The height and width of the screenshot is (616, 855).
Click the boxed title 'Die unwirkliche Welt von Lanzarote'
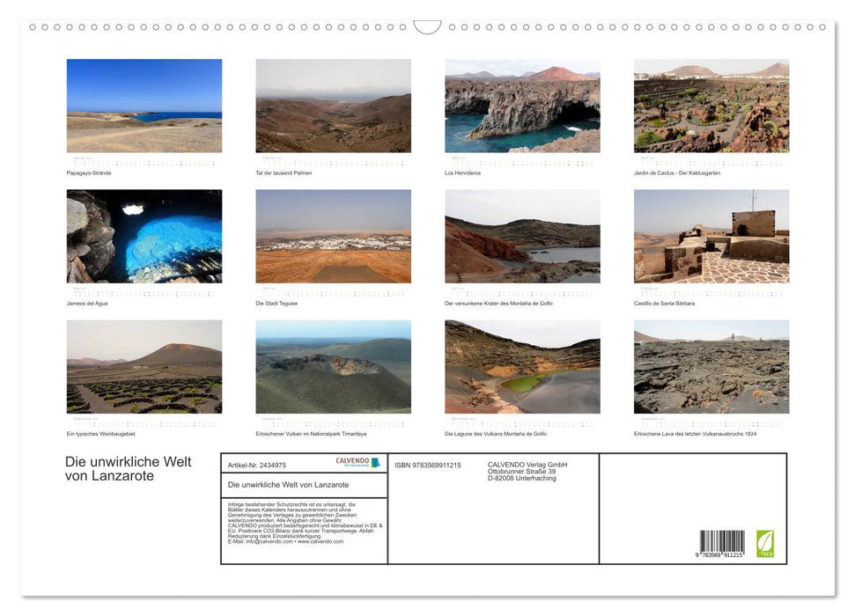[x=288, y=485]
